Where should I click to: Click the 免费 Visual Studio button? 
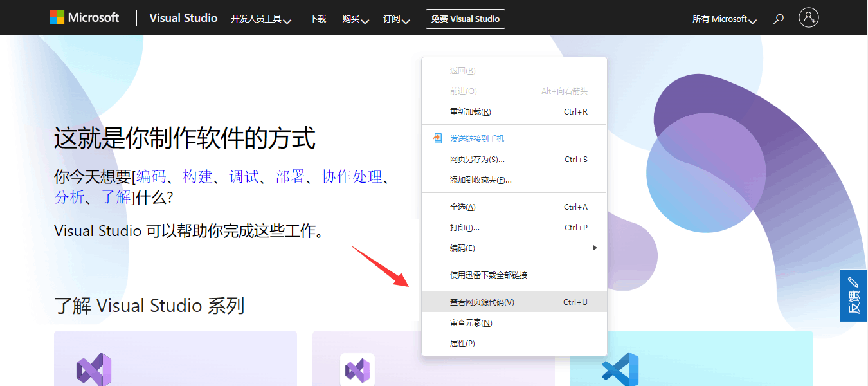click(x=465, y=19)
